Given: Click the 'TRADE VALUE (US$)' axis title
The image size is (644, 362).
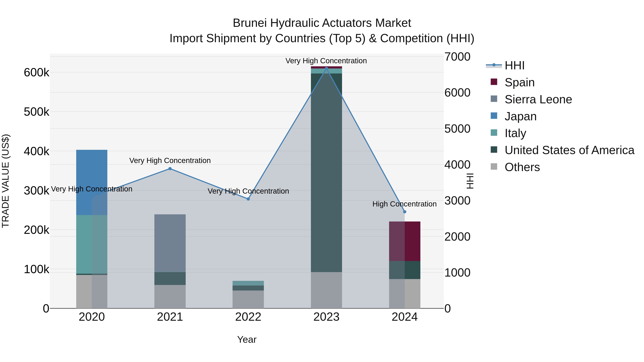Looking at the screenshot, I should point(6,181).
